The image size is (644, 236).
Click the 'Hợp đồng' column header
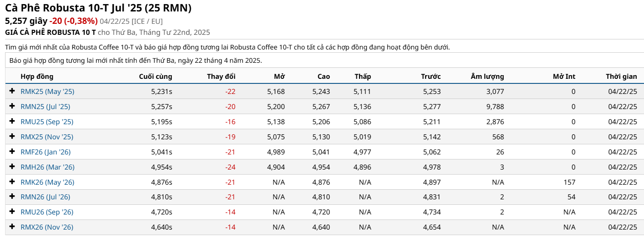coord(37,77)
